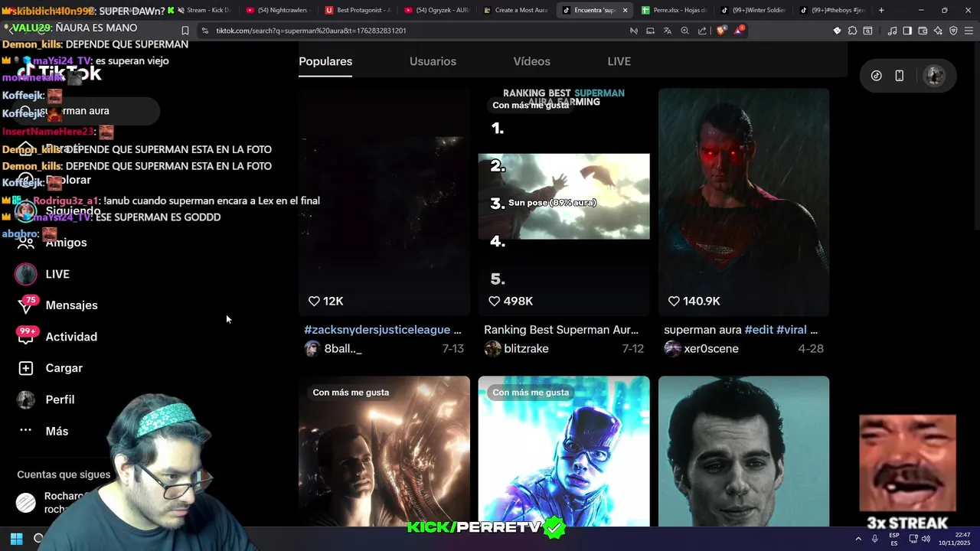Toggle the browser sidebar panel icon
980x551 pixels.
(x=907, y=31)
